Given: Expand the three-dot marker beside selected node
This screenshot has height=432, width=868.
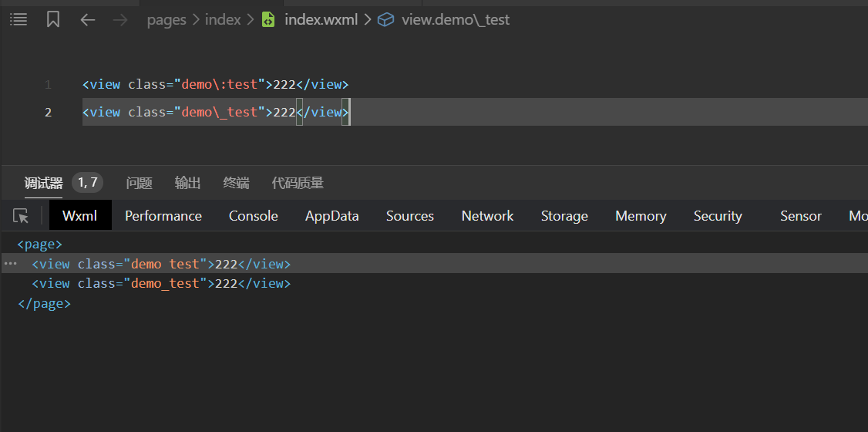Looking at the screenshot, I should click(10, 264).
